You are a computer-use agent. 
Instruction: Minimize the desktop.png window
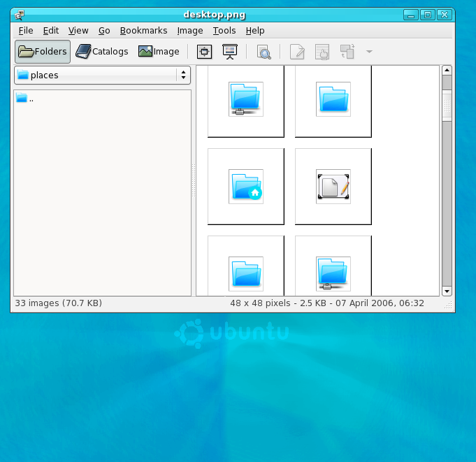click(411, 15)
